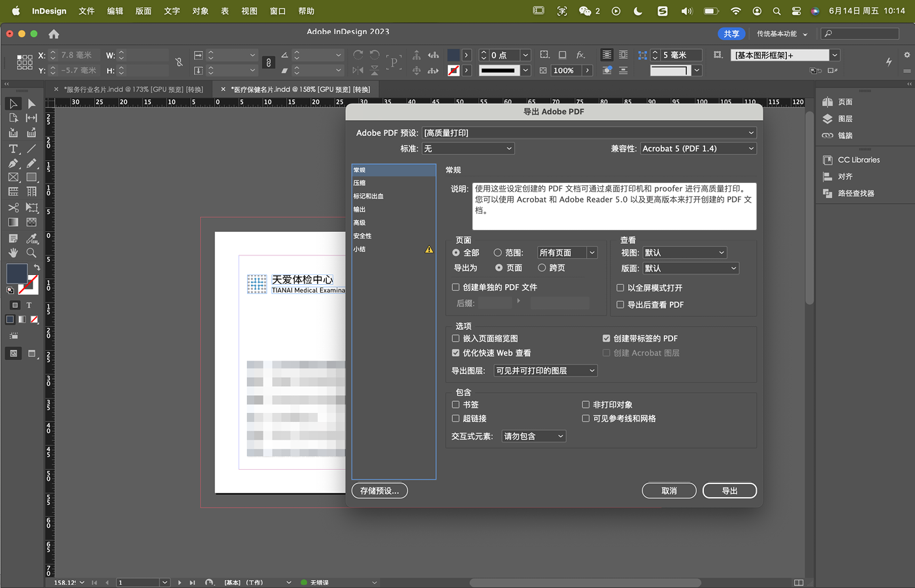
Task: Switch to the 服务行业名片.indd document tab
Action: pos(133,90)
